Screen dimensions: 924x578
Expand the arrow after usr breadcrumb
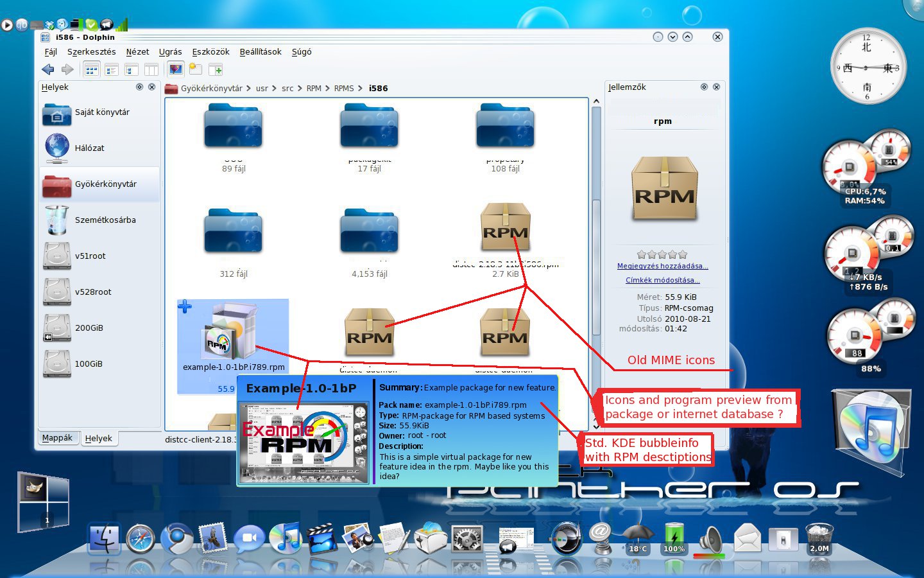tap(275, 89)
